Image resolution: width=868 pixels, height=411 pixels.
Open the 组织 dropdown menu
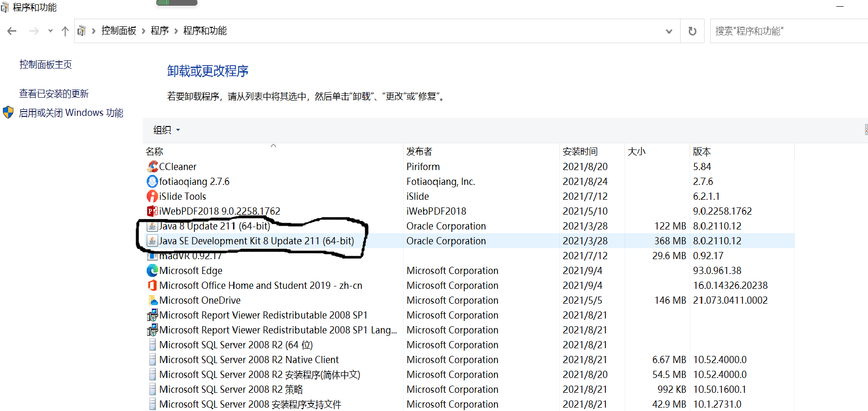pyautogui.click(x=167, y=130)
